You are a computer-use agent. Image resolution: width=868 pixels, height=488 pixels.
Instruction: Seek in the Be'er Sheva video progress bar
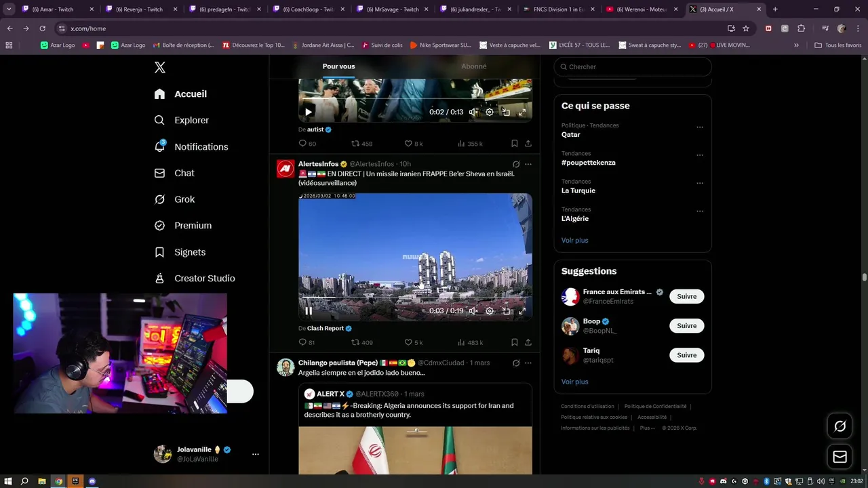click(415, 299)
